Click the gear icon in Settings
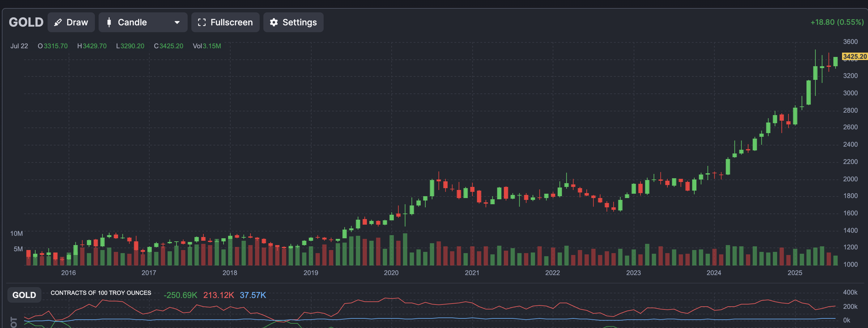868x328 pixels. click(274, 22)
